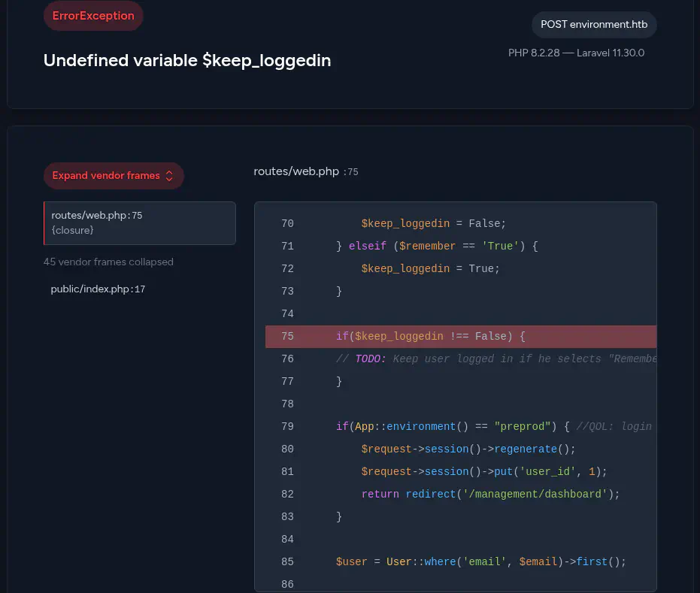Click the ErrorException badge
Image resolution: width=700 pixels, height=593 pixels.
point(93,16)
